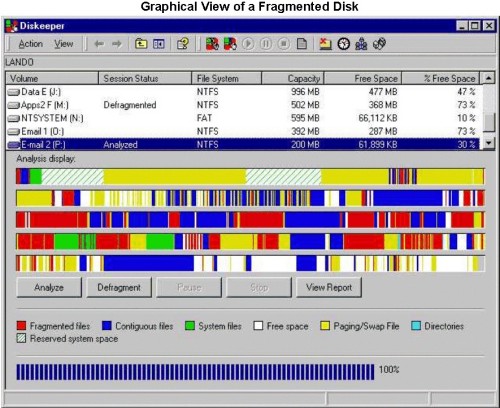Click the Email 1 (O:) drive icon

tap(14, 132)
